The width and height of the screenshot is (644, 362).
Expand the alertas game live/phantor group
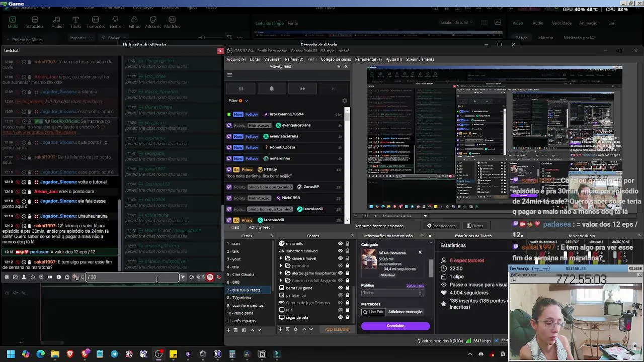(x=281, y=273)
